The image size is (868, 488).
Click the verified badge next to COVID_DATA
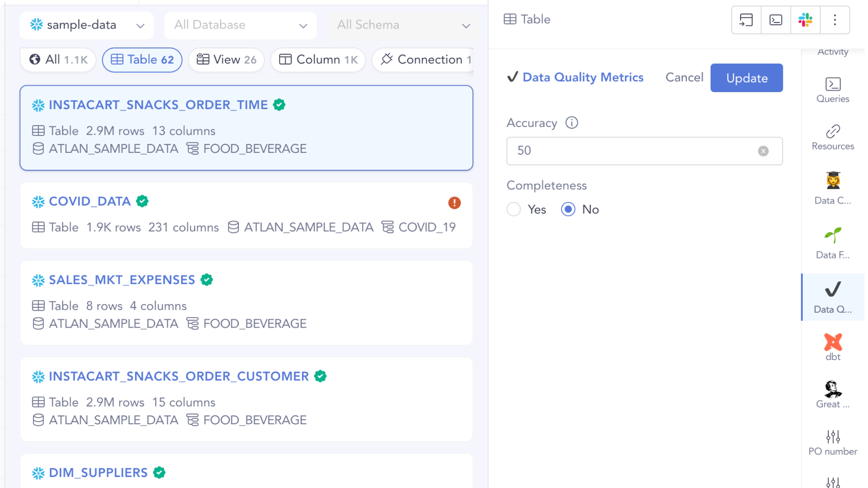pos(142,201)
